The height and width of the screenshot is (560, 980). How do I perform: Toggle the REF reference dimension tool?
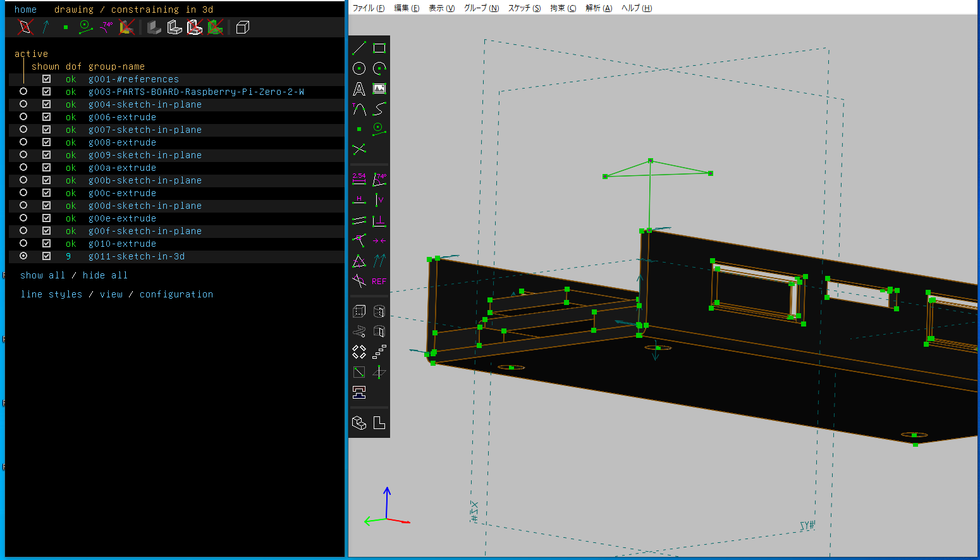point(379,282)
